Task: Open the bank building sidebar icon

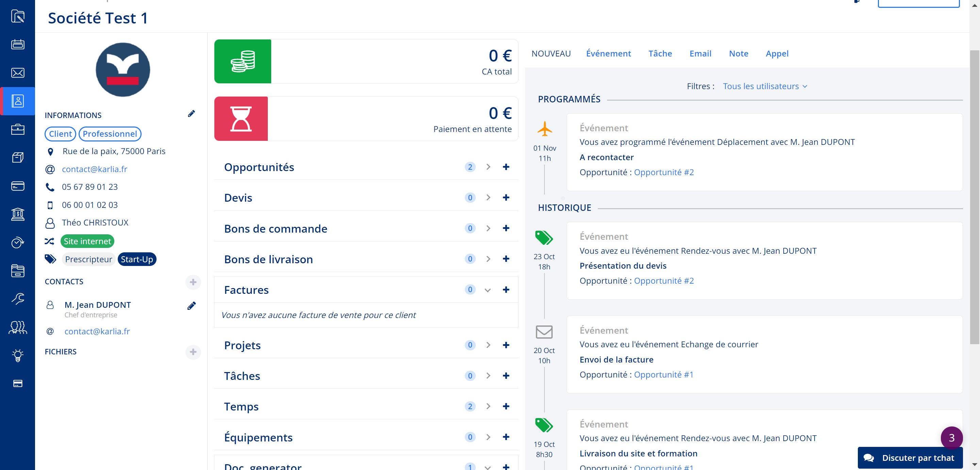Action: 17,214
